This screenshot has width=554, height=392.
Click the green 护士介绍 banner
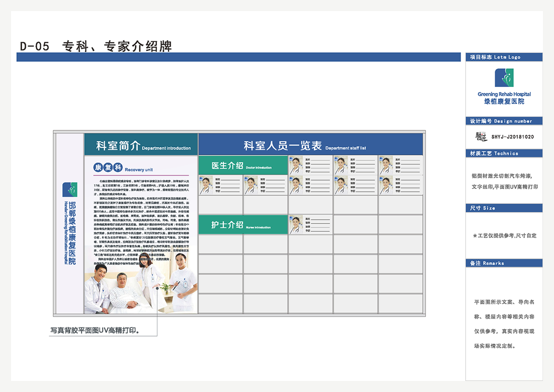(x=243, y=225)
